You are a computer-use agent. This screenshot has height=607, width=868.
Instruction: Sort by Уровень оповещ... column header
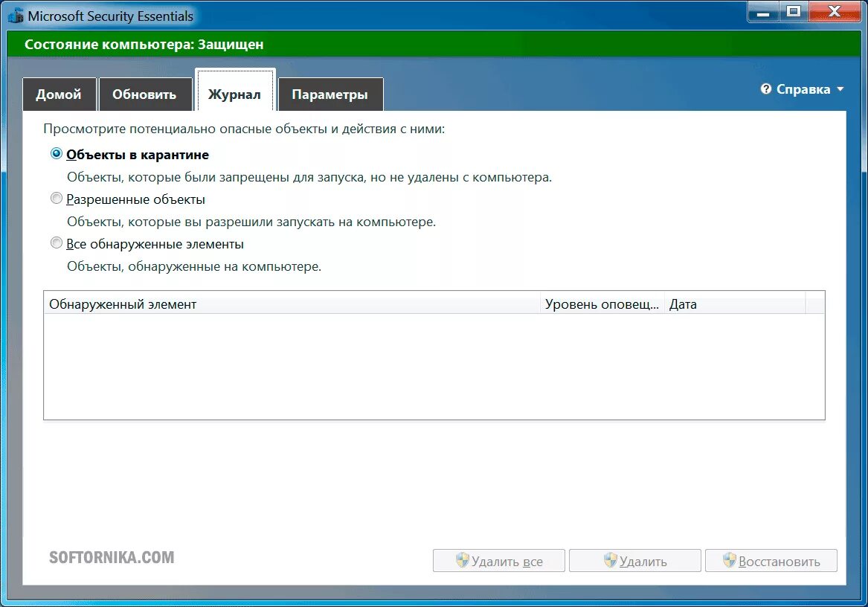602,304
